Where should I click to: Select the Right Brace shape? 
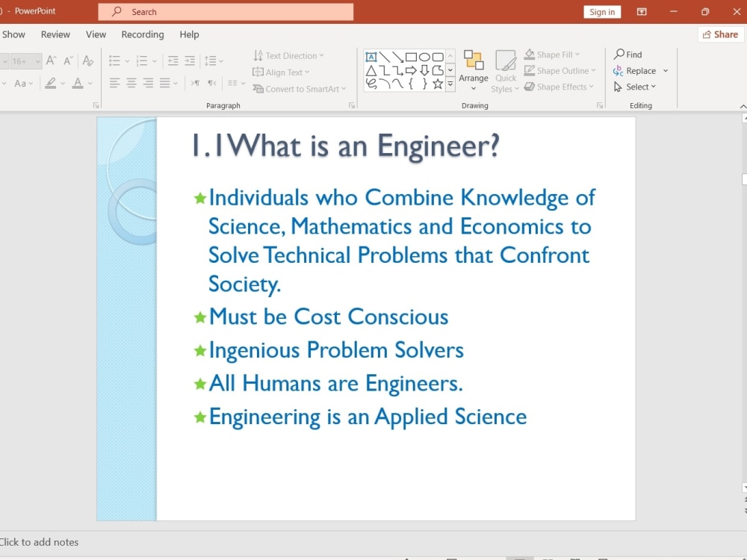pos(424,84)
